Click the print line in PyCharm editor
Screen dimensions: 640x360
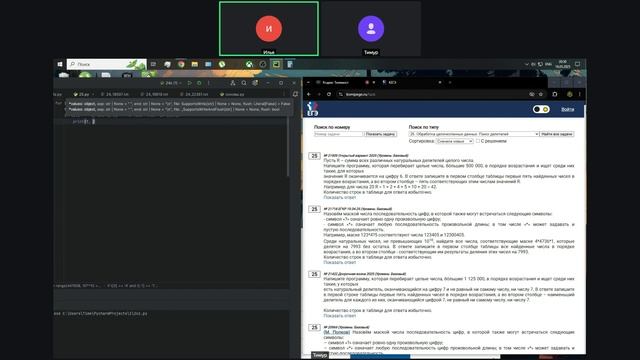[84, 121]
